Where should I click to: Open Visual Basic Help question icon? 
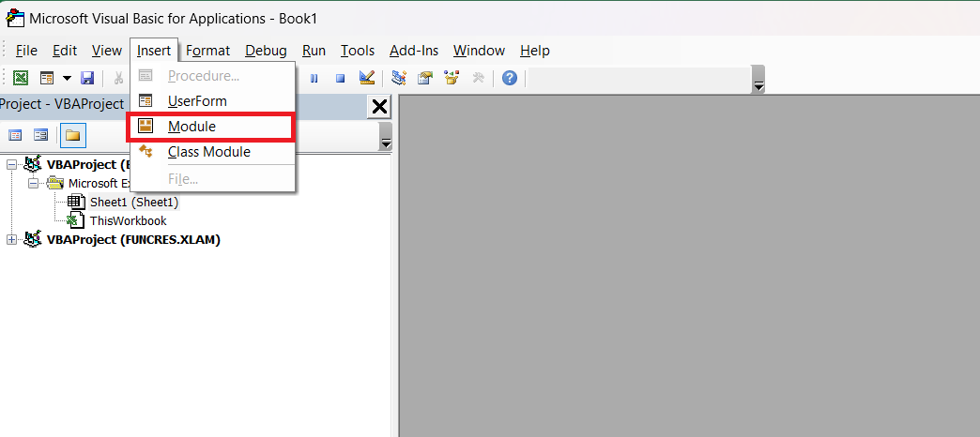(x=510, y=78)
